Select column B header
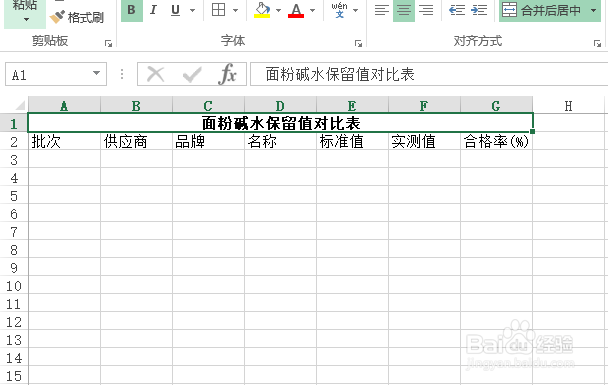 point(136,105)
